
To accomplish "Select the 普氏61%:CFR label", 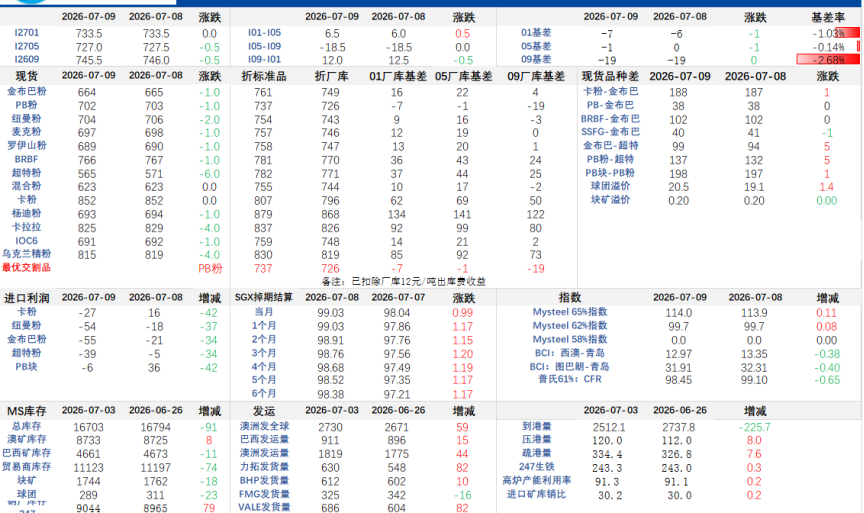I will (x=570, y=379).
